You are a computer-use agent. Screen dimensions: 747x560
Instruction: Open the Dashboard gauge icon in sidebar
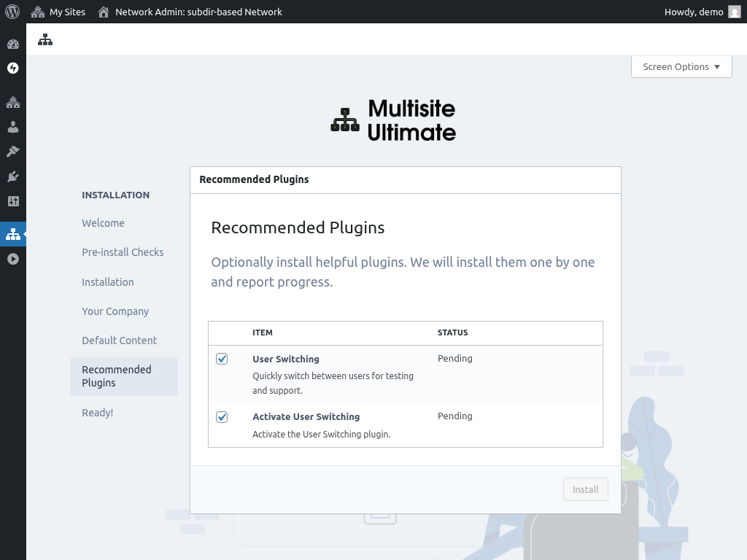point(13,44)
